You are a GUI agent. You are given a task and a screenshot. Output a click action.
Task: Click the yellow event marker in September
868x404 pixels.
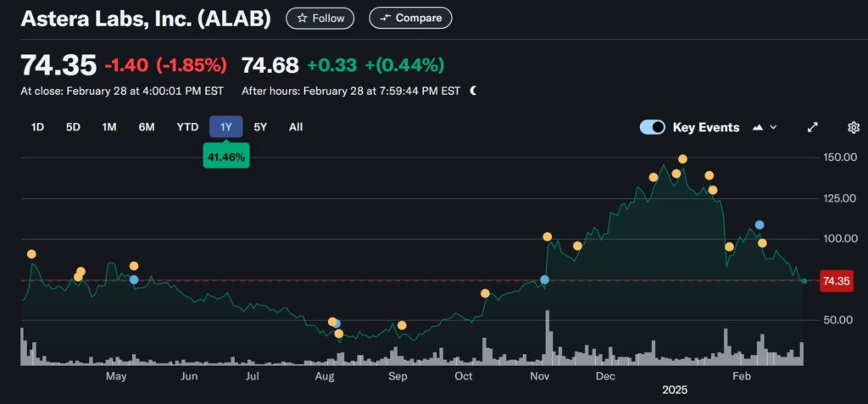point(402,325)
